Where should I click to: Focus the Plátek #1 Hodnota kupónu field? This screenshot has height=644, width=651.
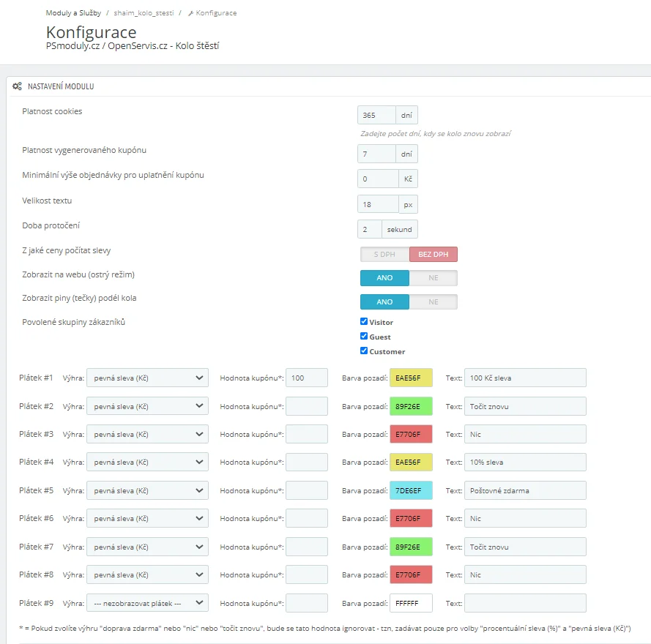306,378
